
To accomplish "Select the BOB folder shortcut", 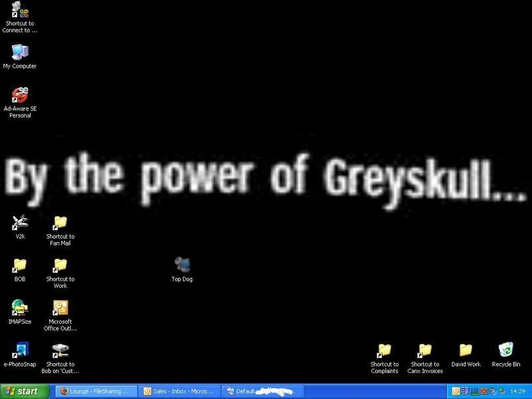I will (20, 270).
